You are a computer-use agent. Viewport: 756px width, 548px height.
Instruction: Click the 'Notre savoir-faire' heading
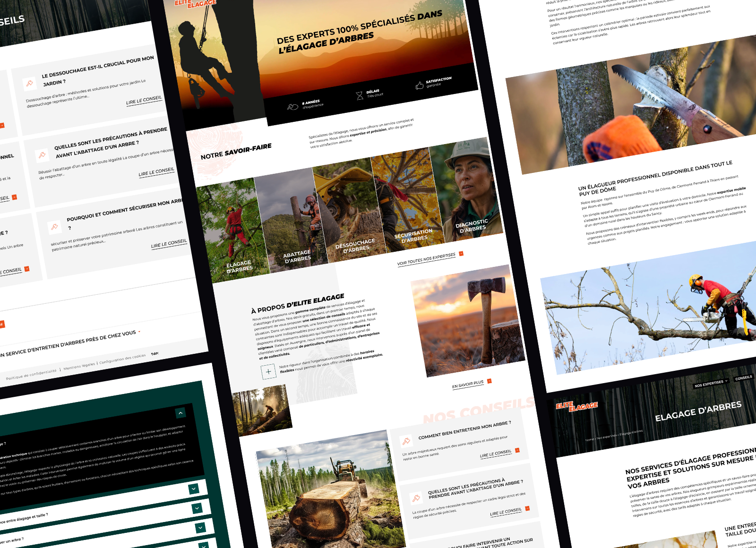236,152
